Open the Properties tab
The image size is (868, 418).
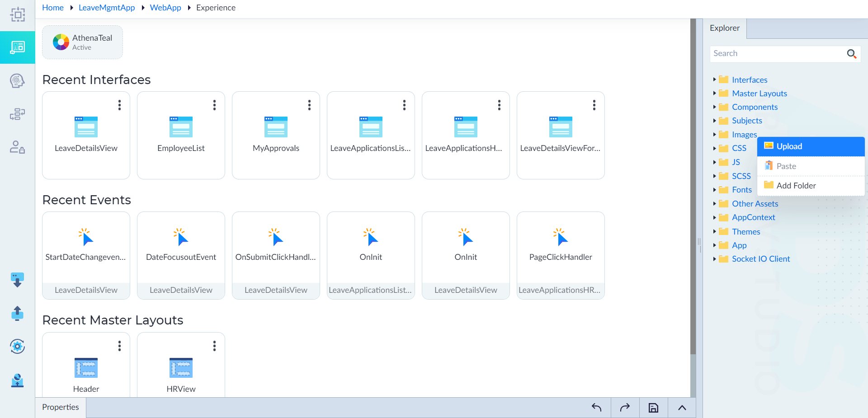tap(61, 407)
